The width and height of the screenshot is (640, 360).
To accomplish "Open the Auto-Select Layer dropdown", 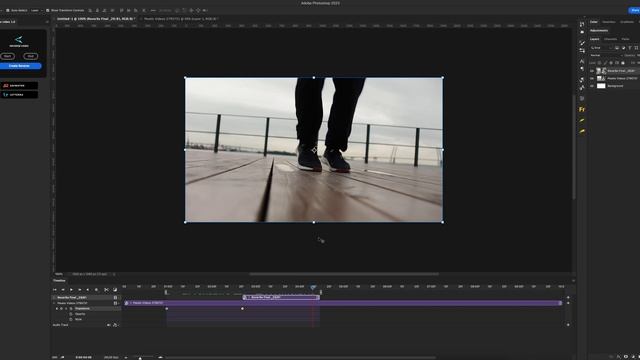I will 37,10.
